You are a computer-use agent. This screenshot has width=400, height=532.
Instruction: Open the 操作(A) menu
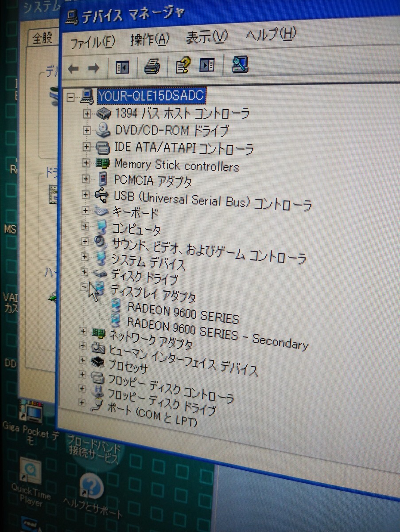[150, 39]
